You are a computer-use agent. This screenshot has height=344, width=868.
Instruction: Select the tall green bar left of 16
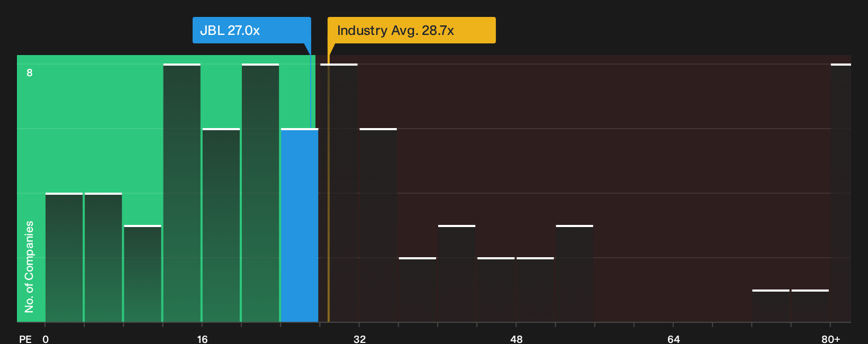coord(182,193)
